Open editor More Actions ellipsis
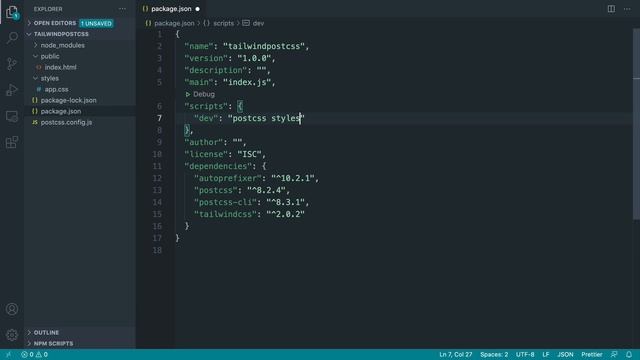This screenshot has width=640, height=360. tap(627, 9)
